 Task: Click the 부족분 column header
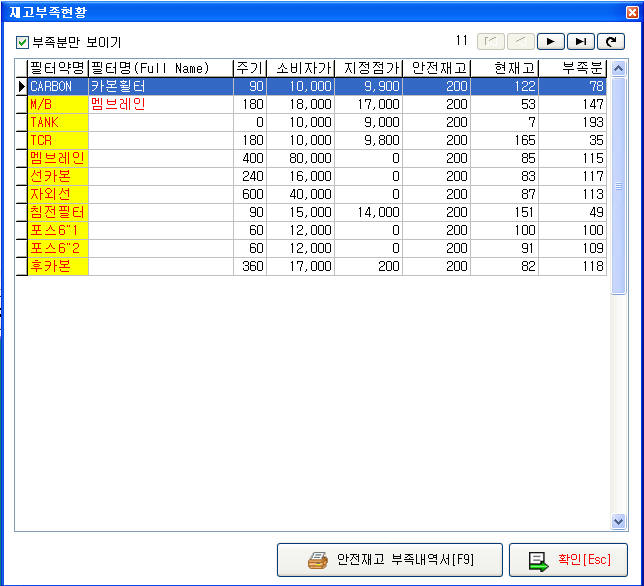573,68
